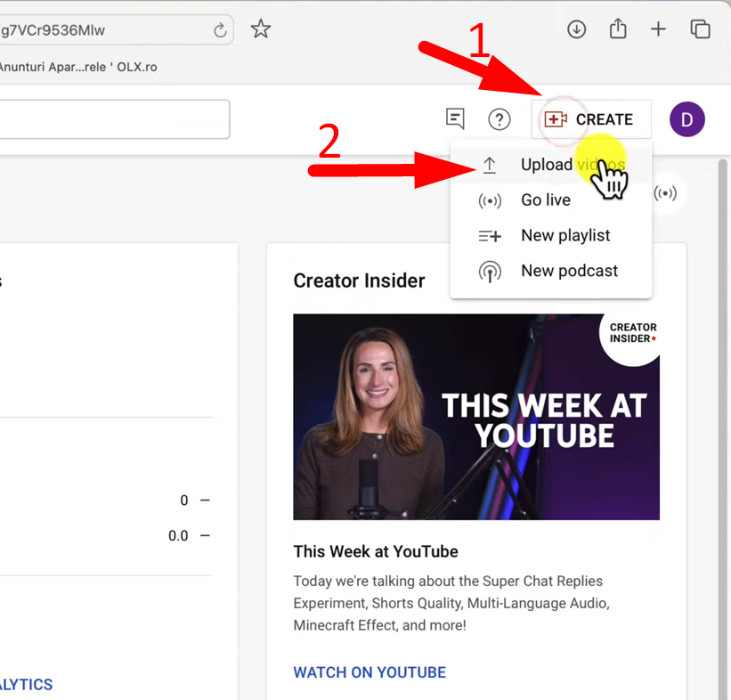Click the upload arrow icon
Viewport: 731px width, 700px height.
(x=490, y=165)
